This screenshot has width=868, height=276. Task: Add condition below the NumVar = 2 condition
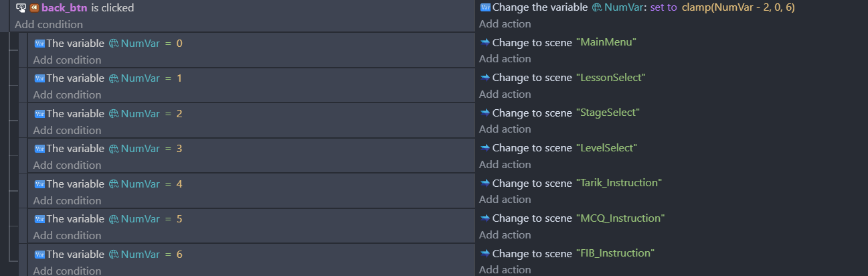(67, 130)
